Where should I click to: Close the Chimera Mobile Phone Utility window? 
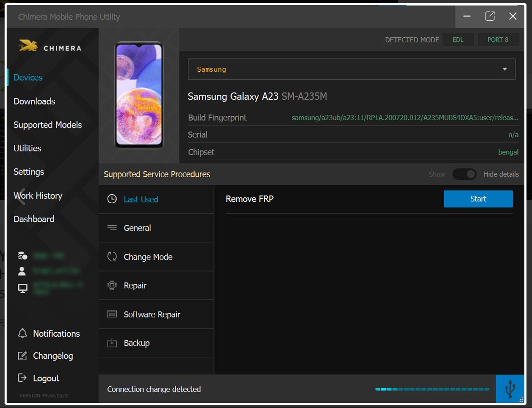(x=513, y=16)
